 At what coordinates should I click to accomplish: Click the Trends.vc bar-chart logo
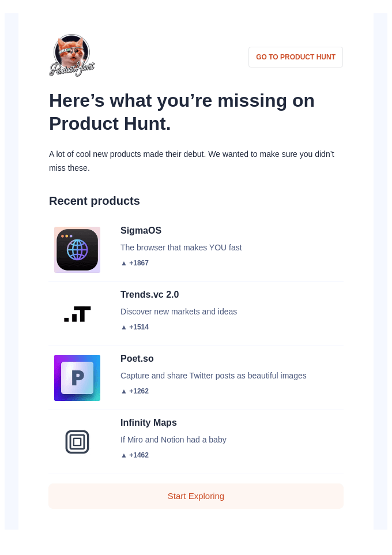coord(77,313)
